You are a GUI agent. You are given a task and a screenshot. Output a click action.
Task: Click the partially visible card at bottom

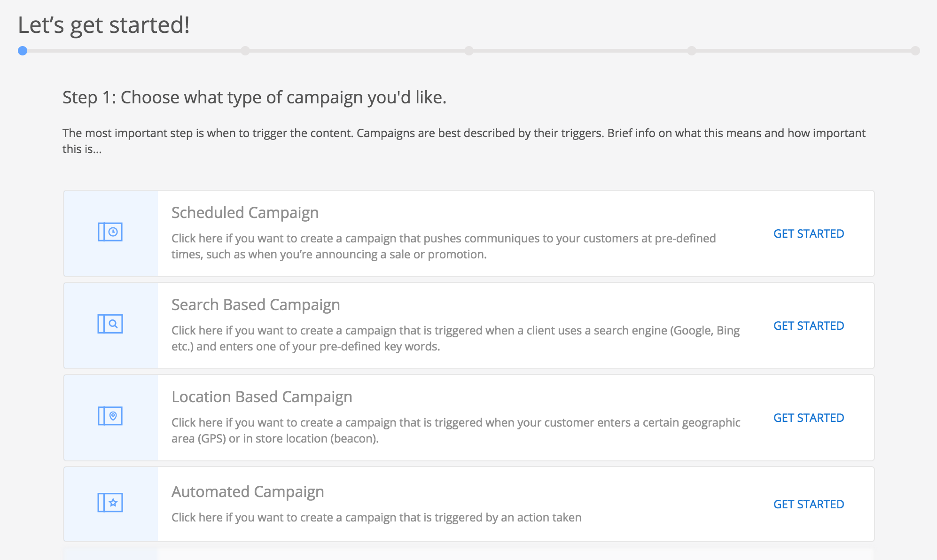(x=468, y=554)
